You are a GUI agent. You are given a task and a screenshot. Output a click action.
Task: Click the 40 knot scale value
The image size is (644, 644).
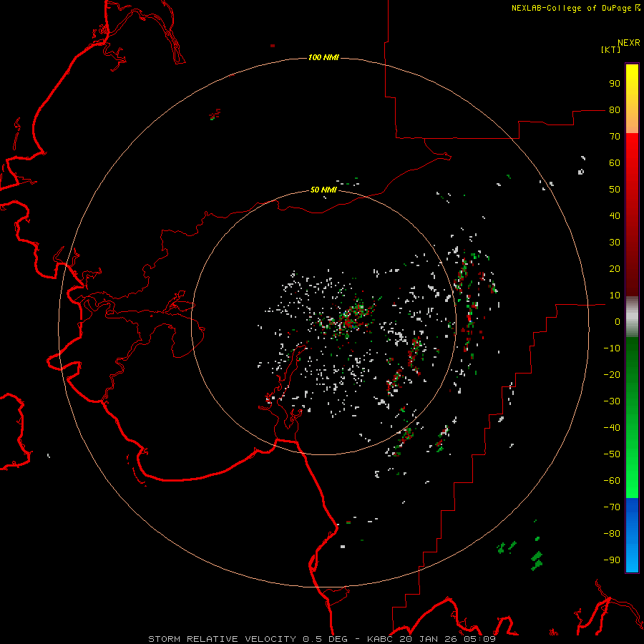pyautogui.click(x=615, y=216)
